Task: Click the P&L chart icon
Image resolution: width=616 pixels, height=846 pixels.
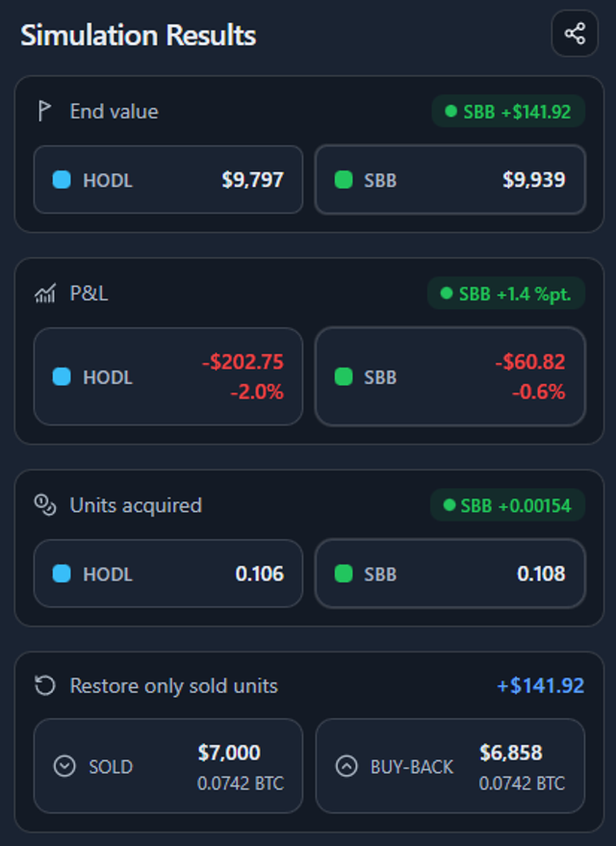Action: pos(44,294)
